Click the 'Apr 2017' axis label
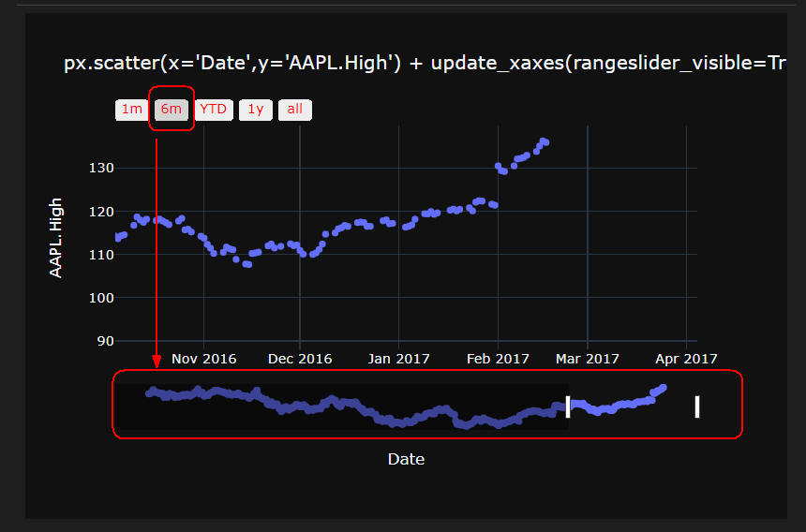 click(x=686, y=359)
